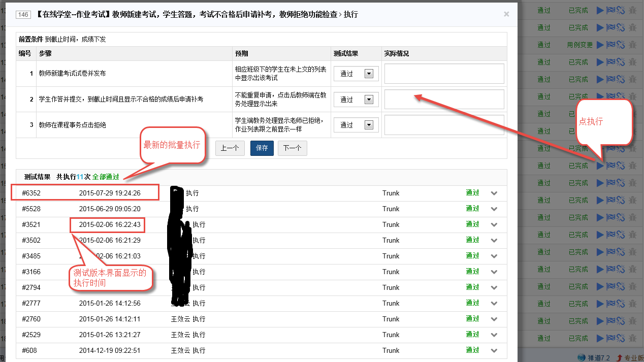Open the result dropdown for step 3

tap(357, 125)
